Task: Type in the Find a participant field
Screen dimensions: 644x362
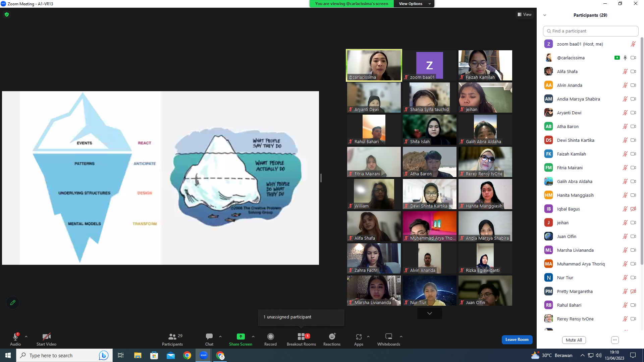Action: point(591,31)
